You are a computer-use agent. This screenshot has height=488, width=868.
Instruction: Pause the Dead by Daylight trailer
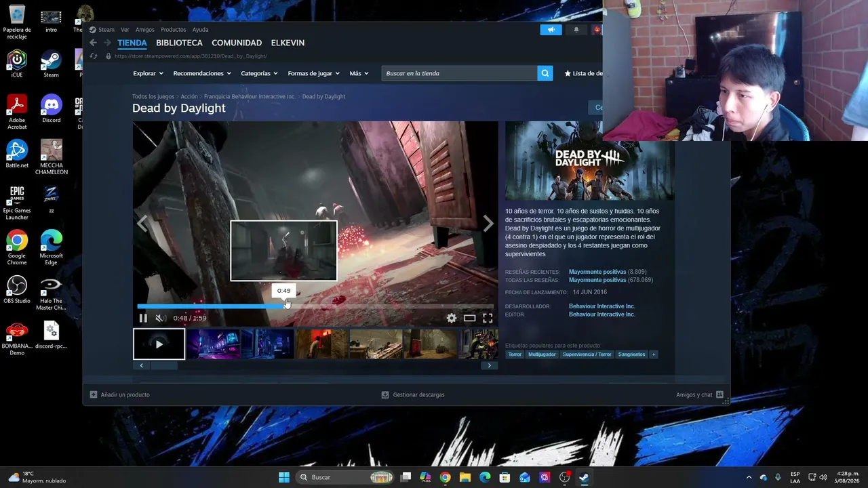[143, 318]
